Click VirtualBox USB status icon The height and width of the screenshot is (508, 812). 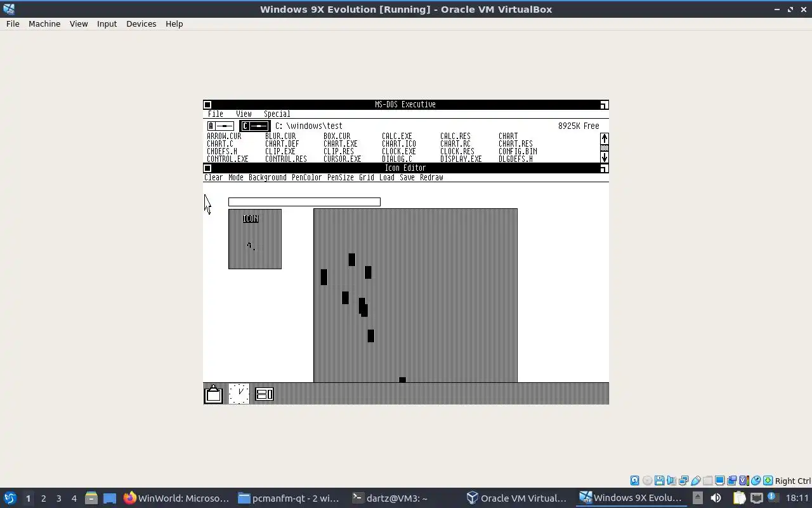(x=695, y=481)
